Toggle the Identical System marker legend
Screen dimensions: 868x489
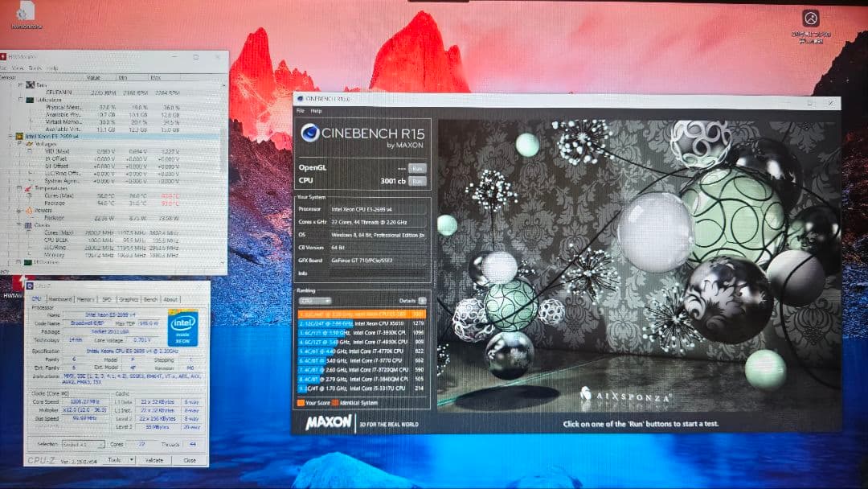336,402
